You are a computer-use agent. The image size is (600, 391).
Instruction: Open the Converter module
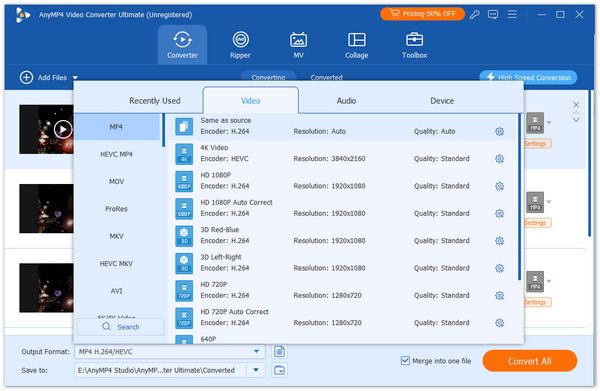click(182, 45)
